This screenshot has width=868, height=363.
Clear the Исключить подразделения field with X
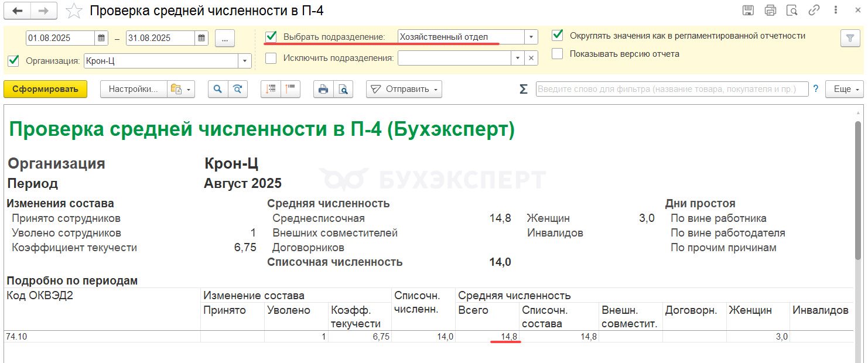531,58
